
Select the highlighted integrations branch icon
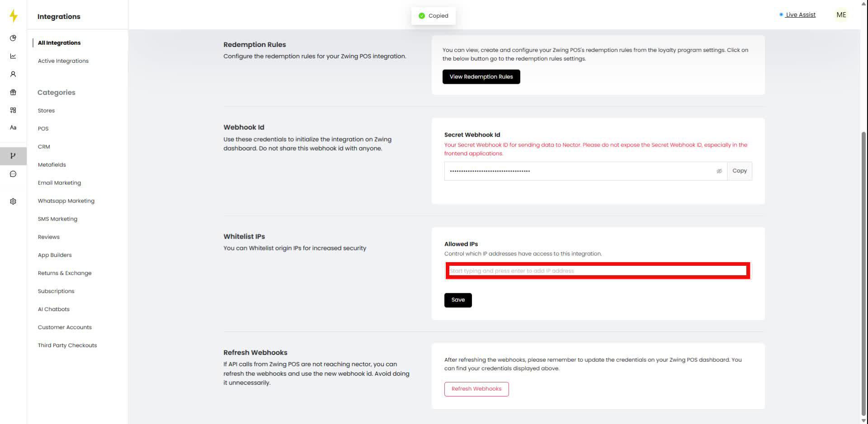(x=13, y=156)
